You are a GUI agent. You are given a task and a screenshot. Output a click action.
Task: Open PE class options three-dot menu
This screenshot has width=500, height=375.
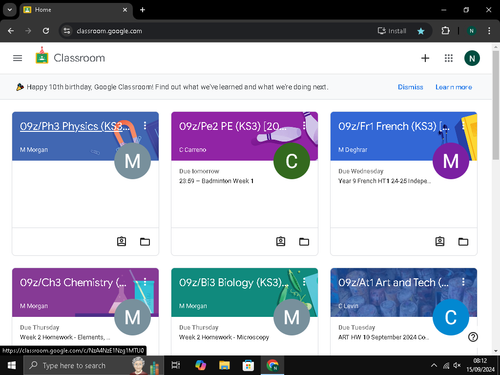click(304, 126)
